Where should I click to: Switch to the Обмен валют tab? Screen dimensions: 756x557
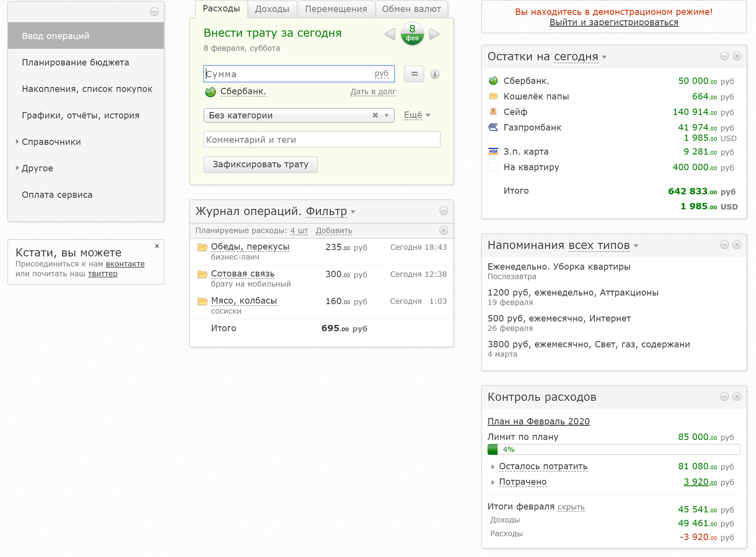(x=411, y=9)
